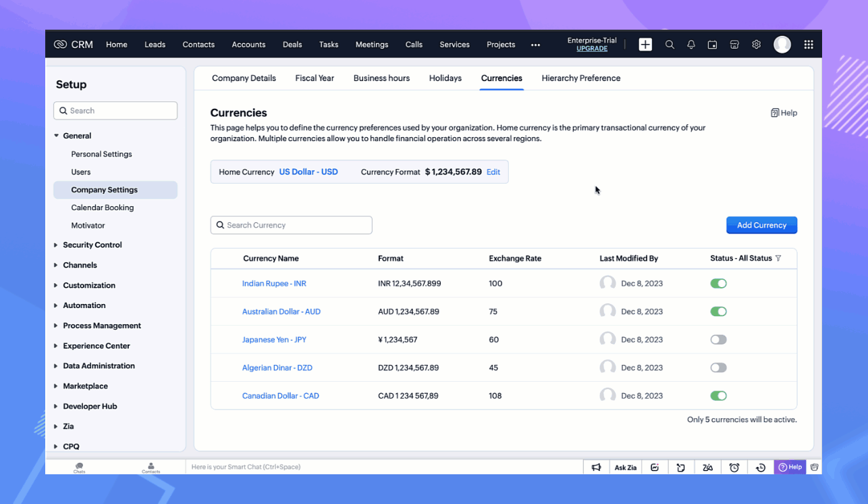Viewport: 868px width, 504px height.
Task: Click the Add Currency button
Action: click(761, 225)
